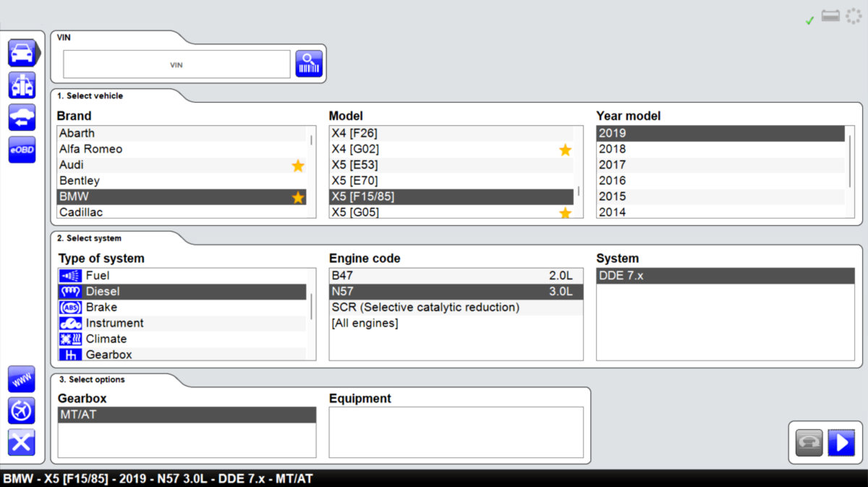This screenshot has height=487, width=868.
Task: Select the eOBD sidebar icon
Action: pos(22,149)
